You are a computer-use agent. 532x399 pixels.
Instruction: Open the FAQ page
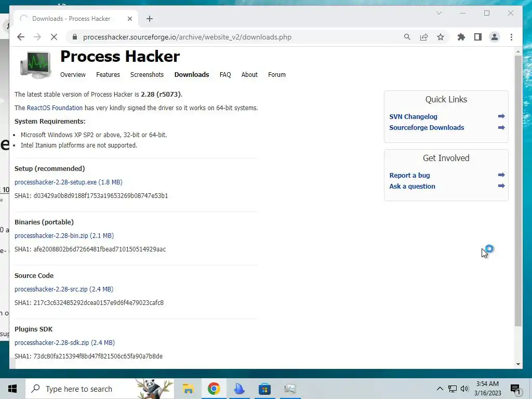coord(225,75)
